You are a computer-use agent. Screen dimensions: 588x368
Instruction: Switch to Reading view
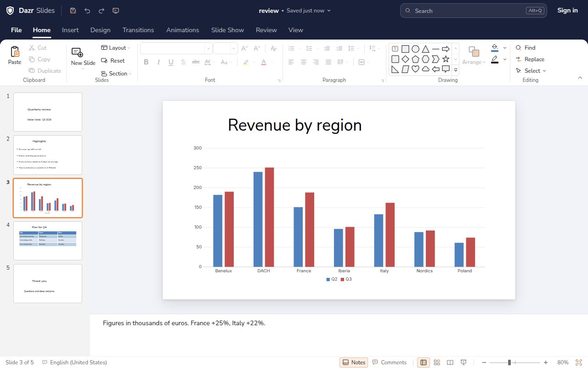click(x=450, y=362)
